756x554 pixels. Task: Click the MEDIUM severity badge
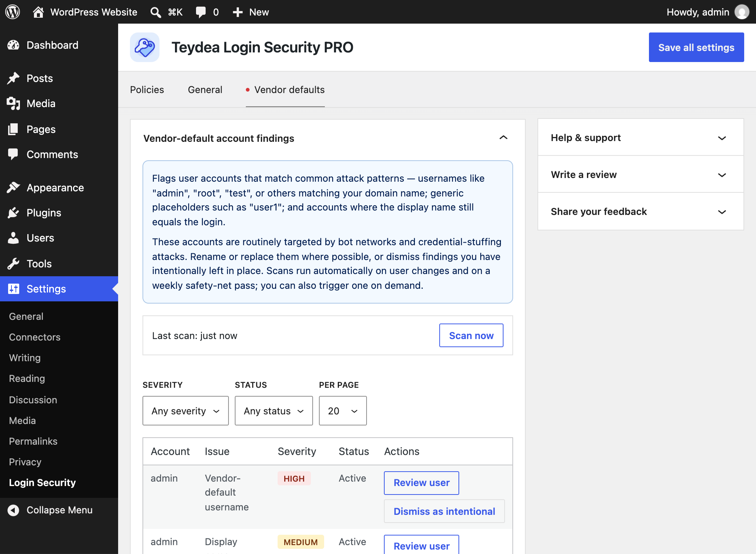pos(301,542)
